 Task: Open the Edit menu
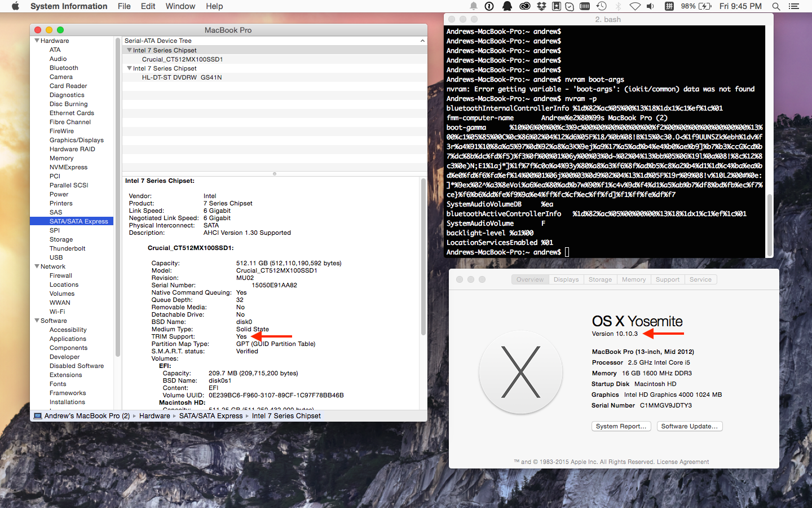148,6
